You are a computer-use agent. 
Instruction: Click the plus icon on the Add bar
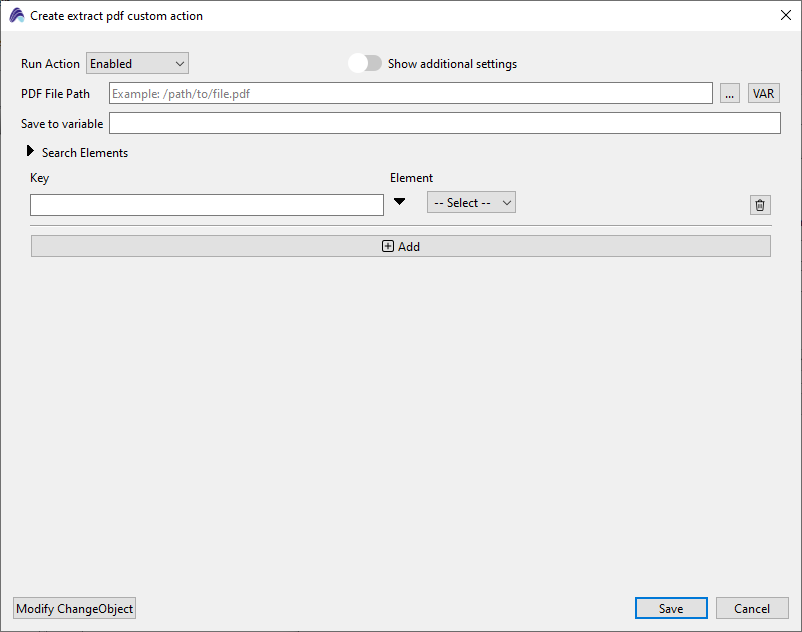(388, 246)
